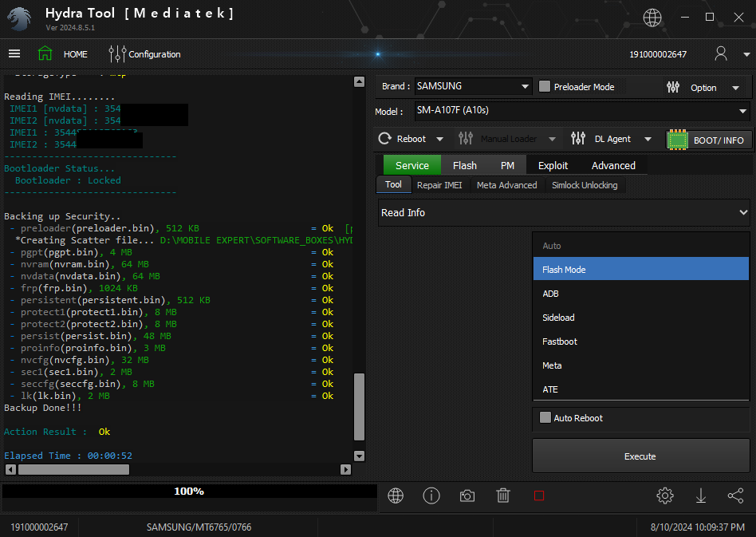Click the Elapsed Time : 00:00:52 line
Screen dimensions: 756x537
pos(68,456)
